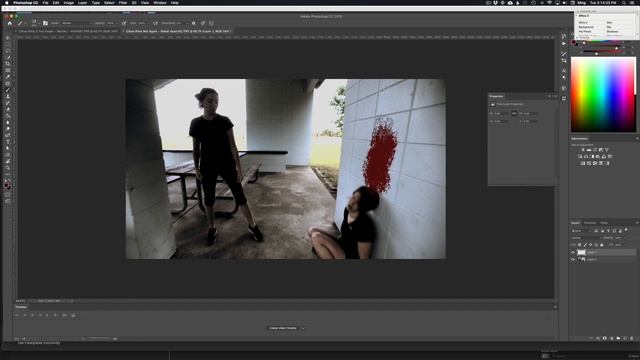This screenshot has width=640, height=360.
Task: Adjust the third color slider handle
Action: point(596,53)
